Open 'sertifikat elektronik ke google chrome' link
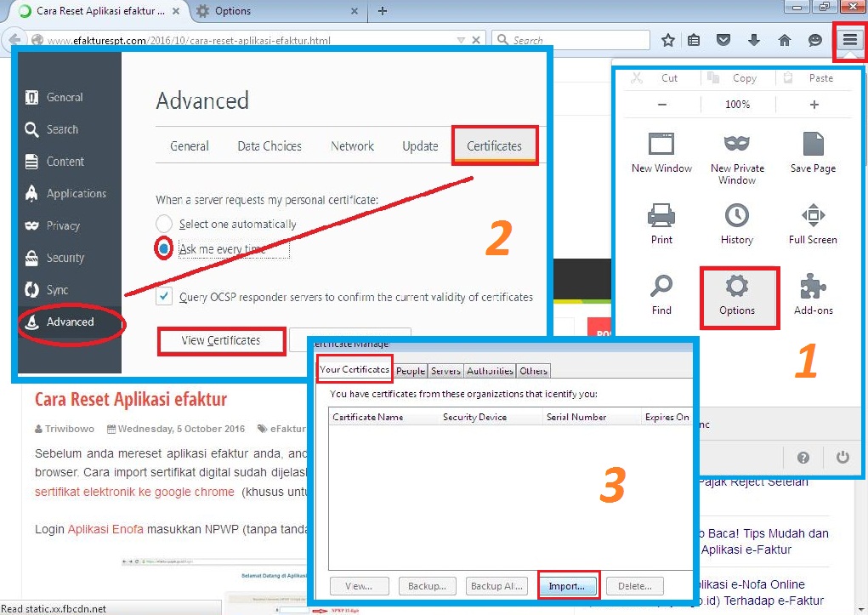868x615 pixels. [134, 492]
